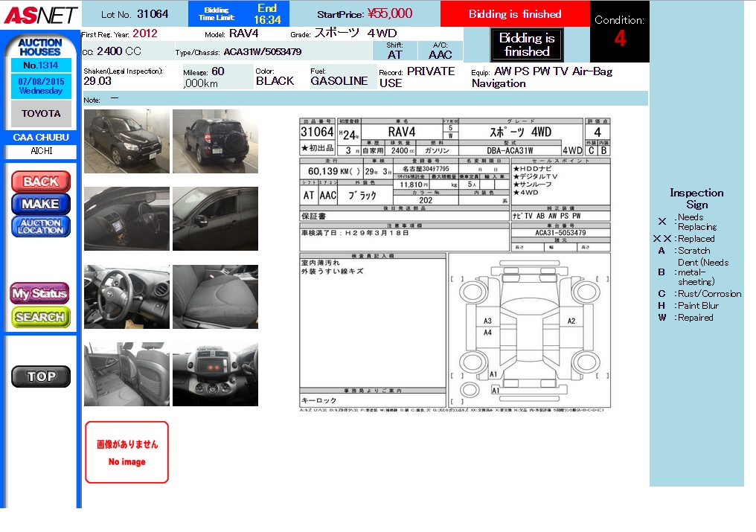
Task: Click the No image placeholder
Action: tap(127, 452)
